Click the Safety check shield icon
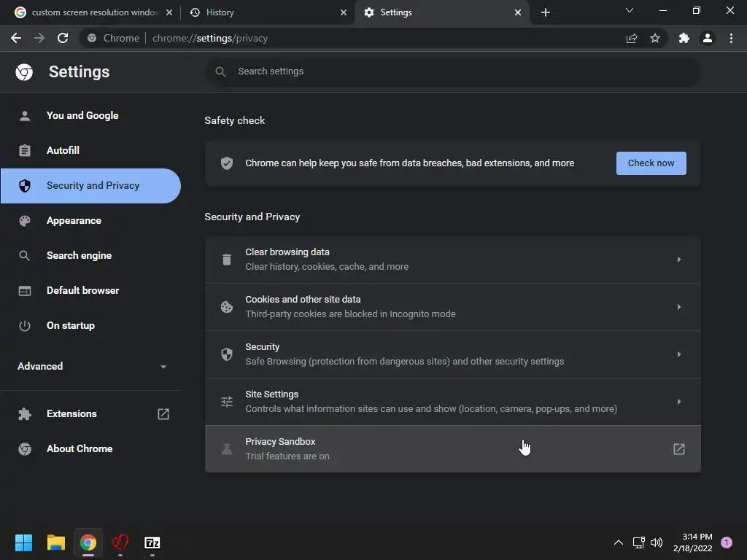 tap(227, 163)
